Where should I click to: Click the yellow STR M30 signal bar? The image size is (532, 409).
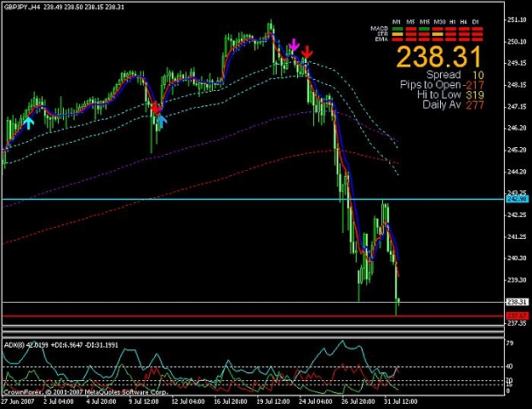point(438,34)
